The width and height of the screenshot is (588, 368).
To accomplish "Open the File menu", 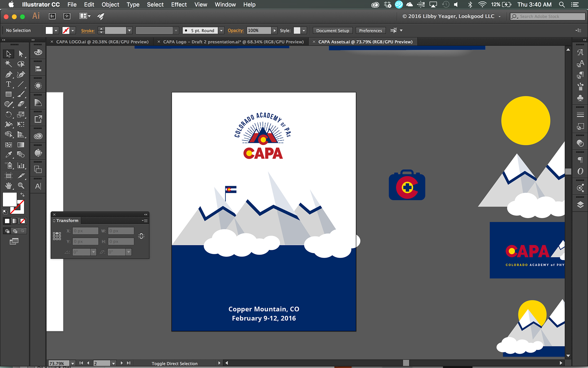I will click(x=72, y=5).
